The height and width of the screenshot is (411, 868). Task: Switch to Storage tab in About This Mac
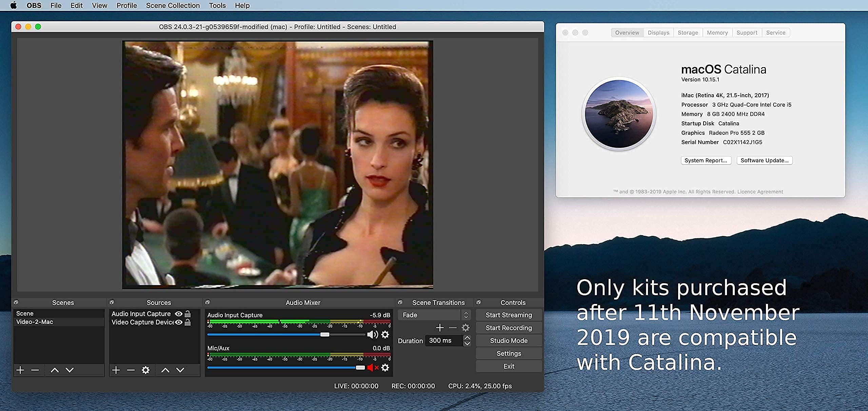coord(688,33)
